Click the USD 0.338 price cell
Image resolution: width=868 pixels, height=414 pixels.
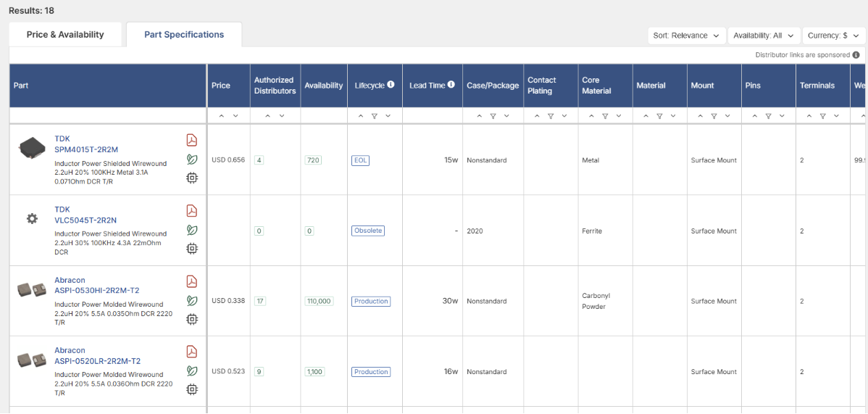pyautogui.click(x=228, y=301)
